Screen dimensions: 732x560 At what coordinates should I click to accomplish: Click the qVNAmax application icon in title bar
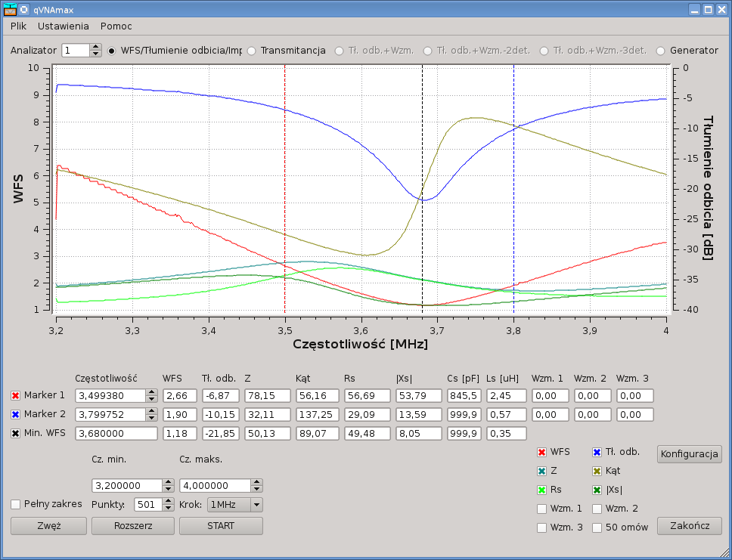coord(11,9)
